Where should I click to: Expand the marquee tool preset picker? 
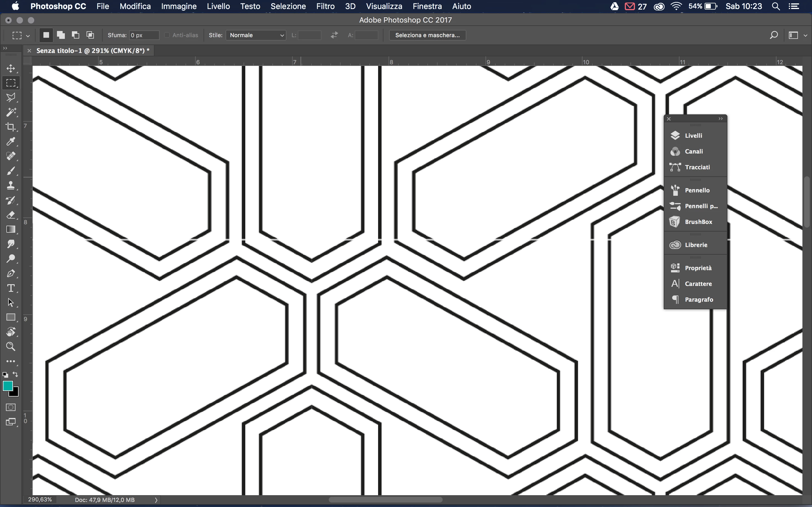point(28,35)
